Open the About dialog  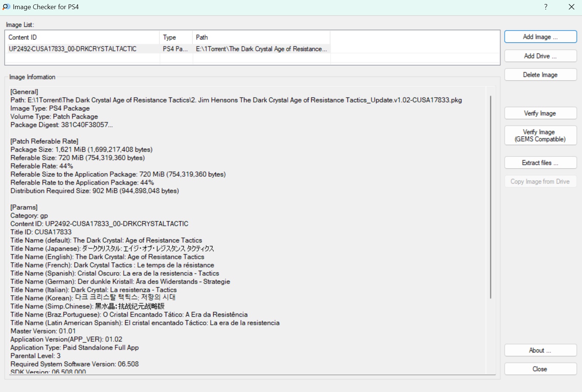click(541, 351)
